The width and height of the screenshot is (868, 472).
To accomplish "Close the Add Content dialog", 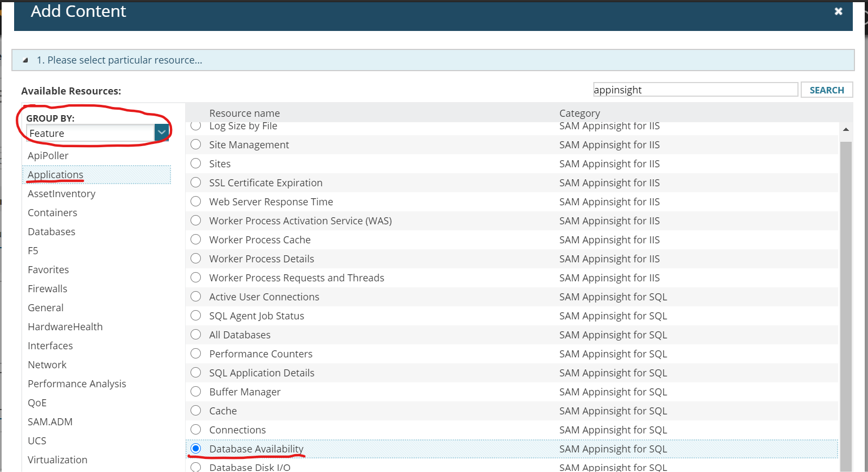I will (x=838, y=11).
